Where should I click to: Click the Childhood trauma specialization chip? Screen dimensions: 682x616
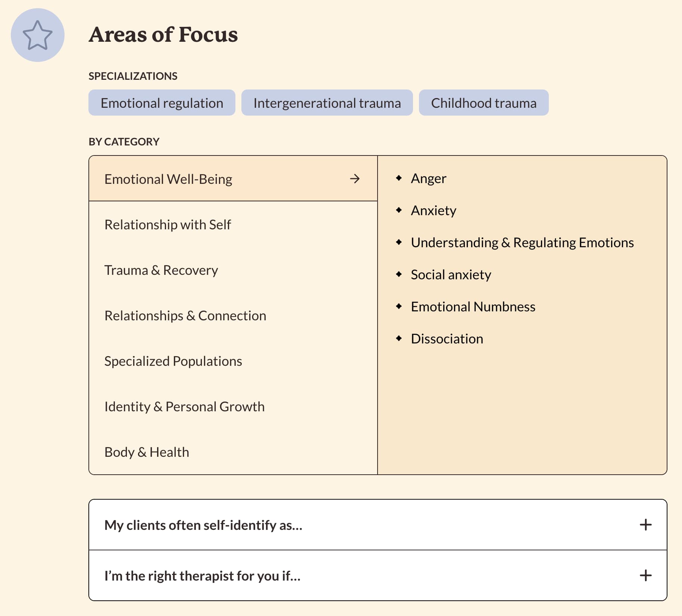484,103
